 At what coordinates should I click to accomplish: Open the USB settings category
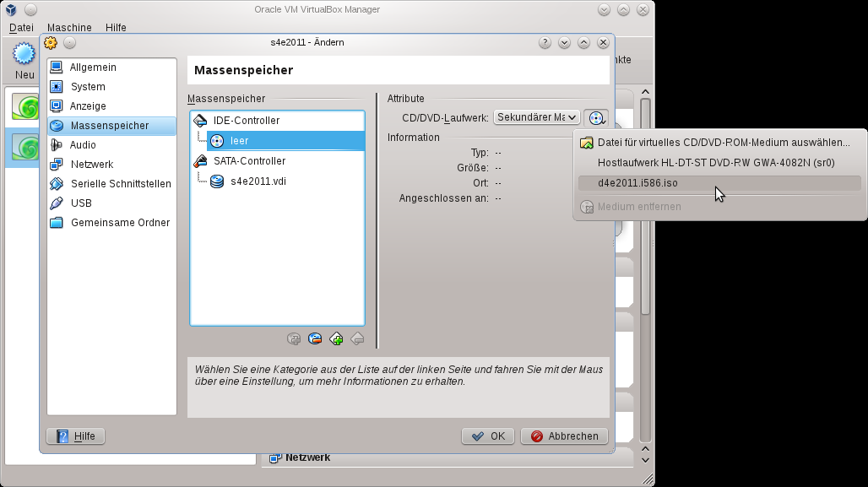(111, 203)
